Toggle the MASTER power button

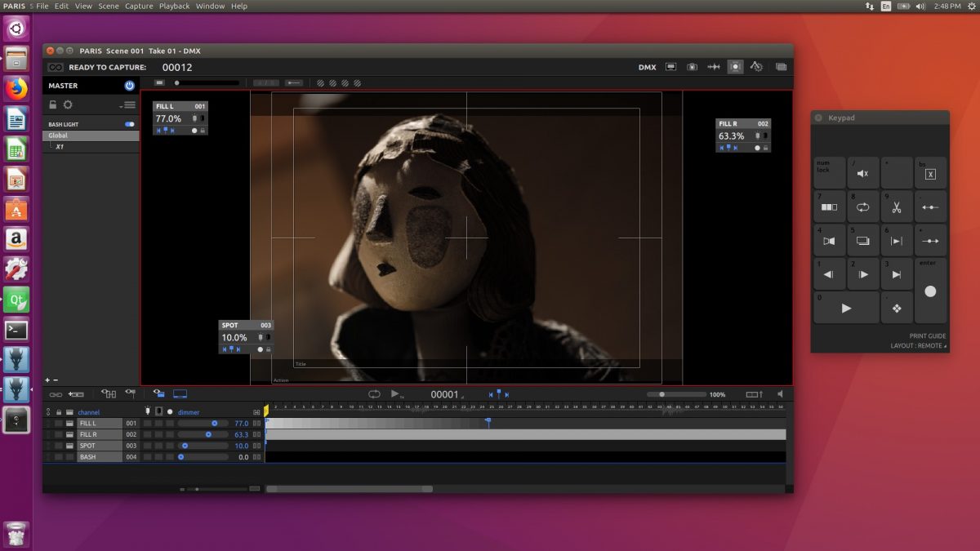point(128,86)
